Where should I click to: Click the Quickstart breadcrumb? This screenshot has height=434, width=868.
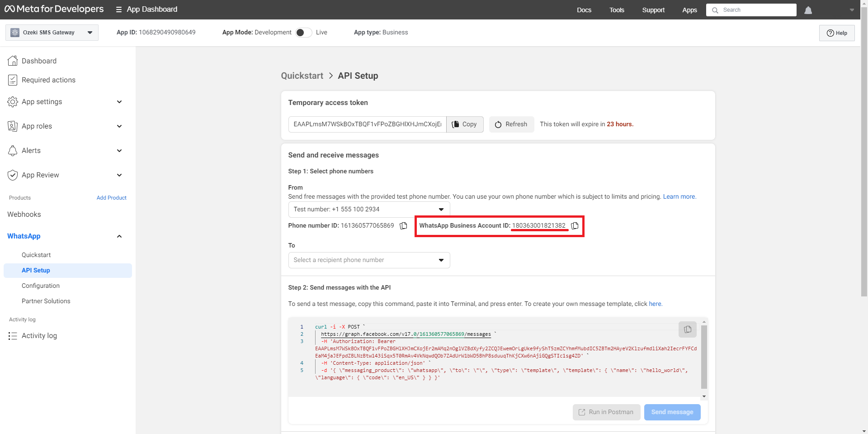pos(302,76)
